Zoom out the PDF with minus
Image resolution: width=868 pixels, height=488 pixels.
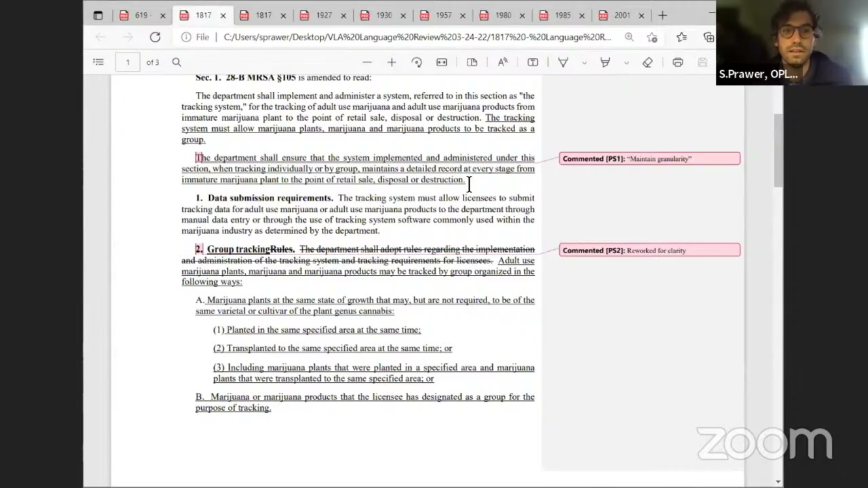(x=367, y=62)
